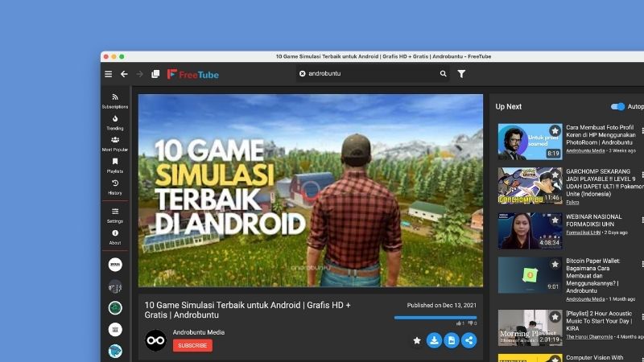Screen dimensions: 644x362
Task: Open Formadiksi UHN channel link
Action: tap(583, 232)
